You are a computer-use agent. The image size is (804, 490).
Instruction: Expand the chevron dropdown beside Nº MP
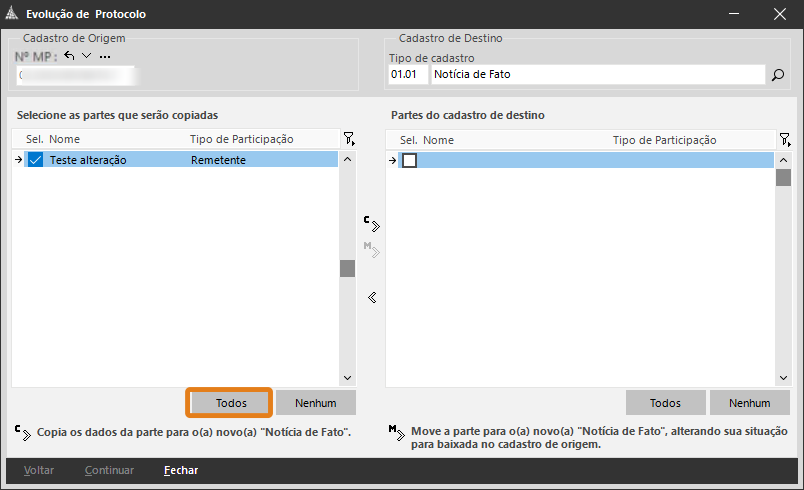click(x=87, y=56)
